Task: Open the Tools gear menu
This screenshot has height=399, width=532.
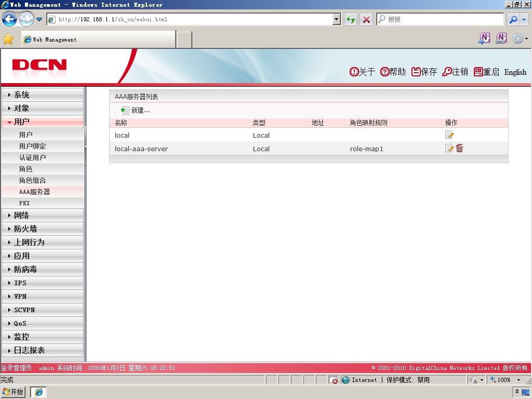Action: [520, 38]
